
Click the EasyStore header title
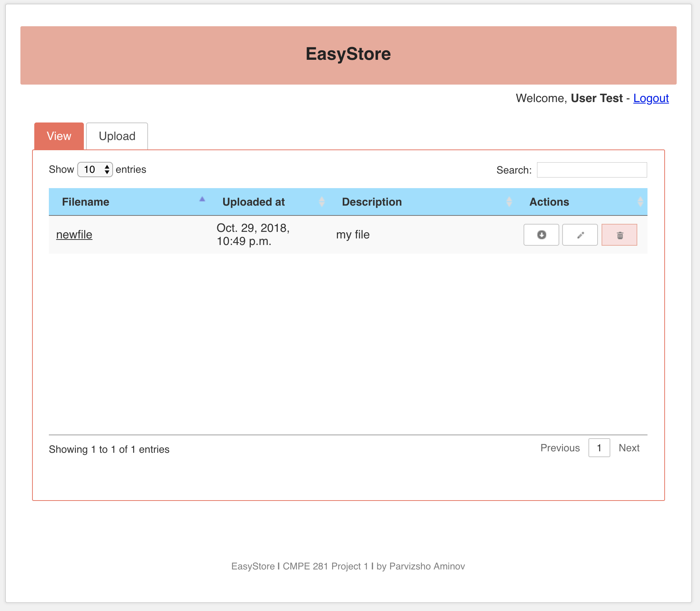pos(348,54)
